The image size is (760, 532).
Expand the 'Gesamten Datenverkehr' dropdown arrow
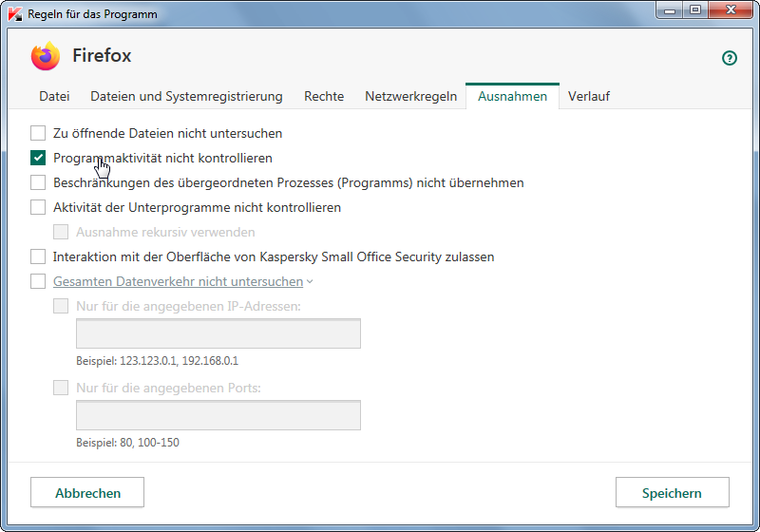coord(310,281)
